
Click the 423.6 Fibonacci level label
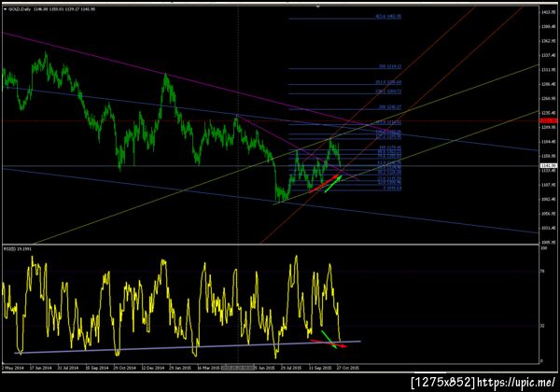point(388,17)
